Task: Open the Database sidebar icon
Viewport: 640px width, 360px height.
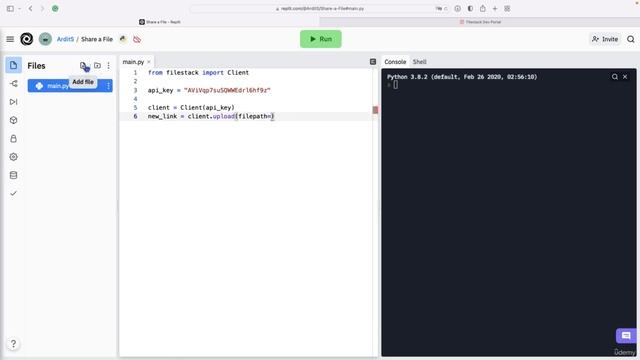Action: (x=13, y=175)
